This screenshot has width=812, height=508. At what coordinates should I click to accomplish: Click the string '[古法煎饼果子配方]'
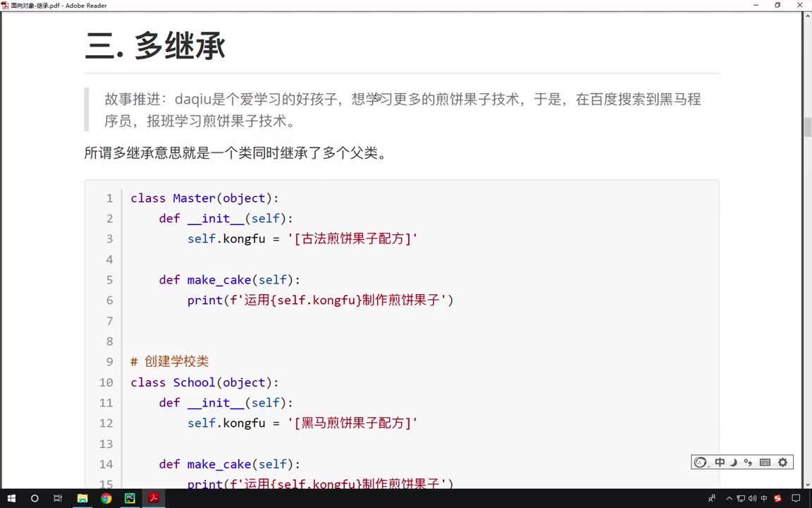352,238
